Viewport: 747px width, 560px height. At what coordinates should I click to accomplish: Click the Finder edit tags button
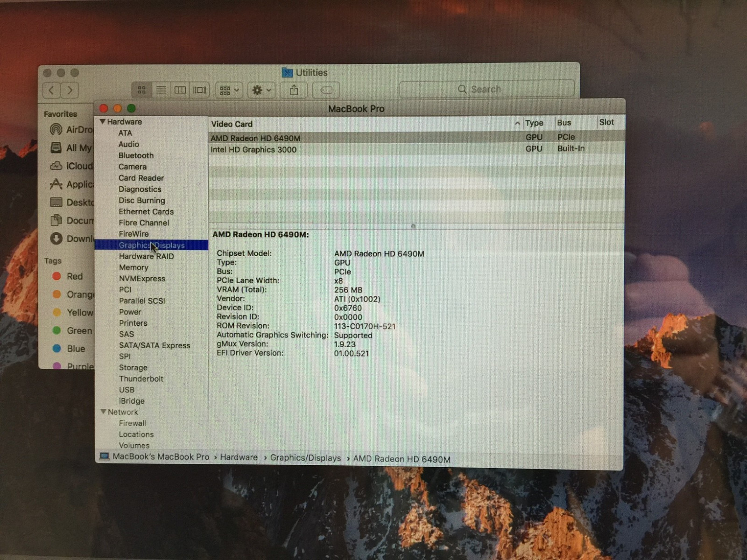pyautogui.click(x=326, y=90)
